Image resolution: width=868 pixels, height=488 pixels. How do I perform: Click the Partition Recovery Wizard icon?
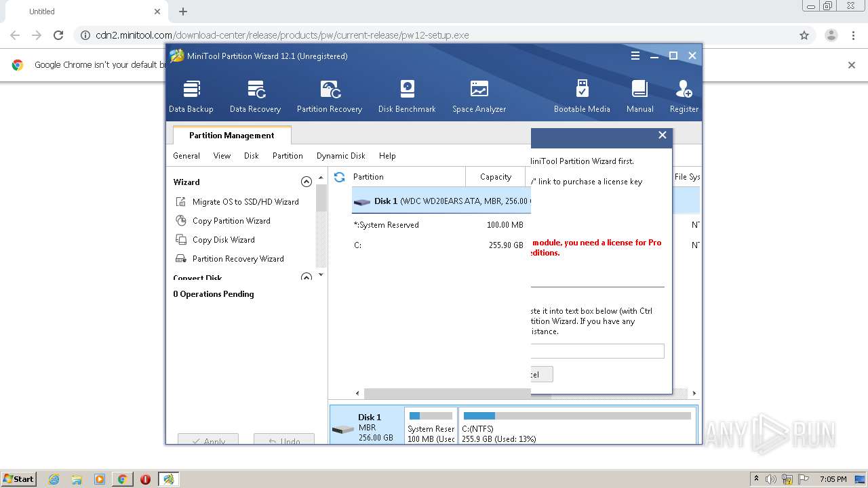click(181, 259)
